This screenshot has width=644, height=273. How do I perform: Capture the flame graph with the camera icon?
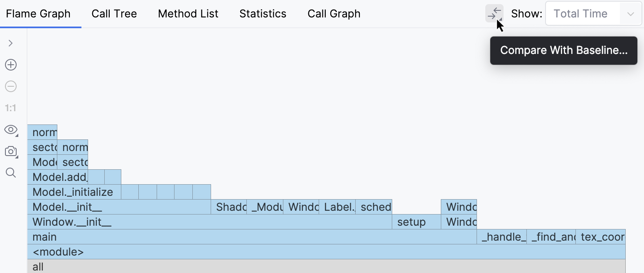(10, 151)
